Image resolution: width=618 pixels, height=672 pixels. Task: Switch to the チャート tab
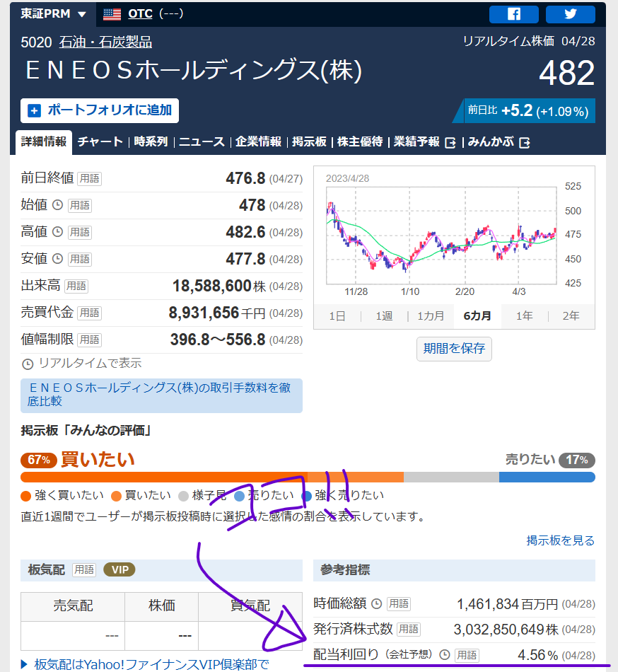100,142
